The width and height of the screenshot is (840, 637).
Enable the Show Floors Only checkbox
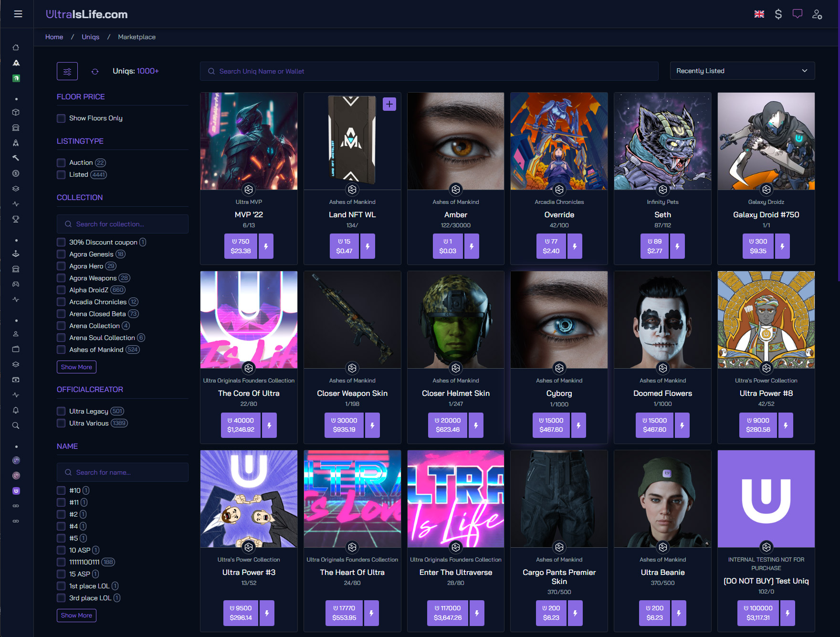[61, 118]
